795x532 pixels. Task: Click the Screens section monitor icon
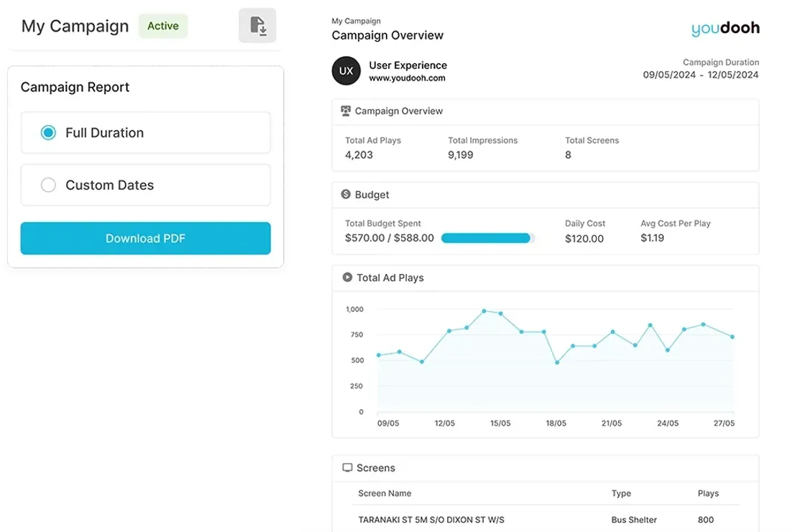pos(346,467)
